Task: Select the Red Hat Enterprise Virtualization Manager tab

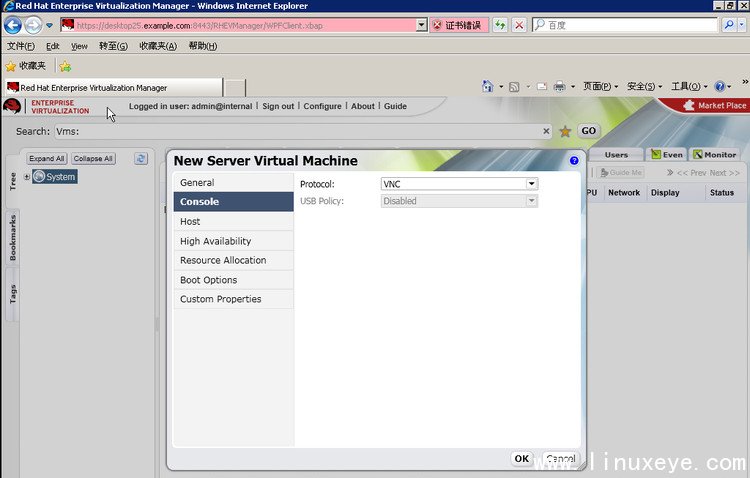Action: 114,88
